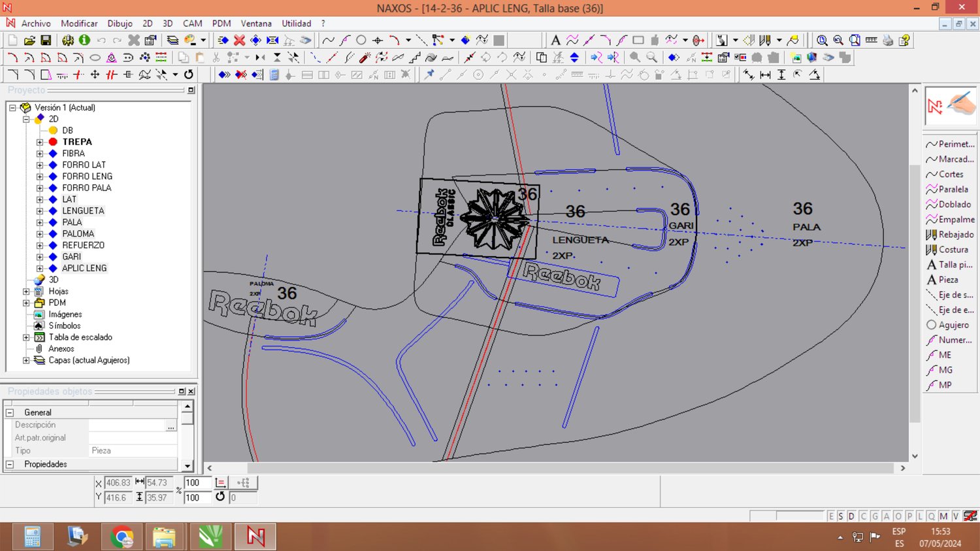
Task: Click the dynamite stick tool icon
Action: [365, 58]
